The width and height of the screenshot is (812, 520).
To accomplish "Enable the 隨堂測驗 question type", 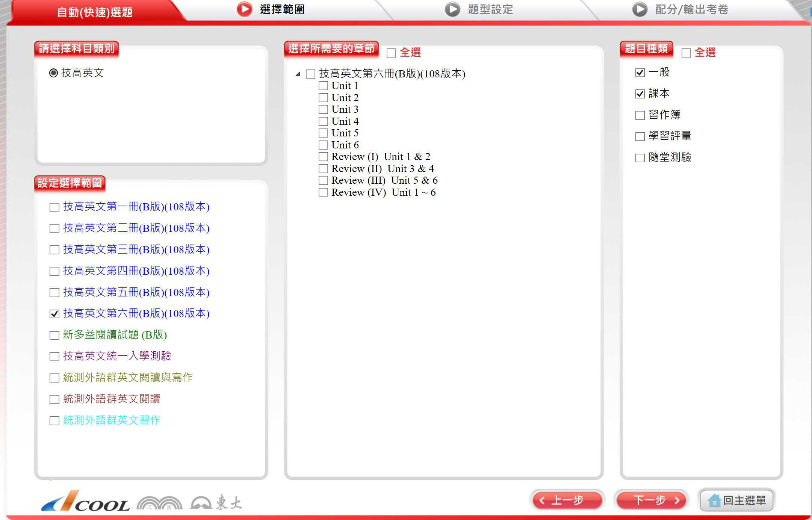I will (x=640, y=158).
